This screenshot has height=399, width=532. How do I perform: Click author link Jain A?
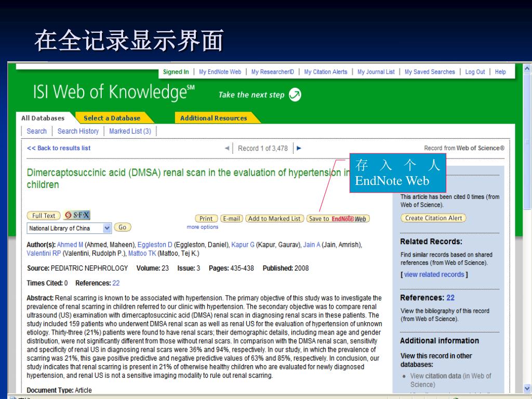[x=312, y=245]
